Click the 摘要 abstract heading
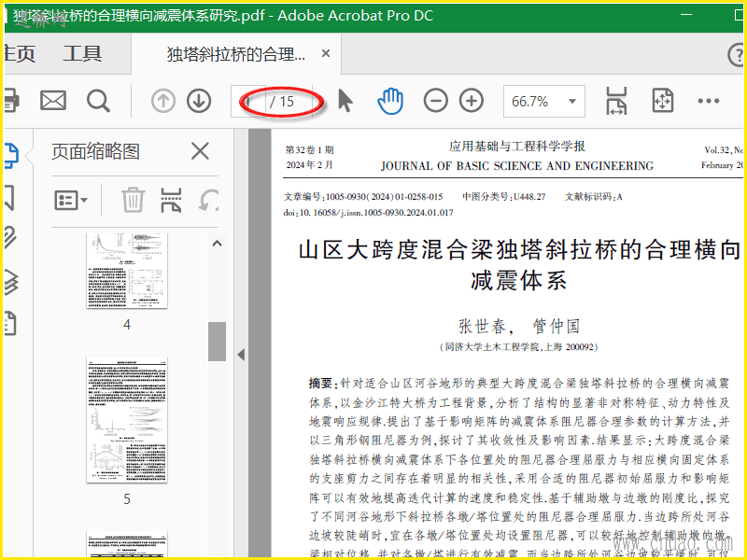Viewport: 747px width, 560px height. tap(320, 384)
